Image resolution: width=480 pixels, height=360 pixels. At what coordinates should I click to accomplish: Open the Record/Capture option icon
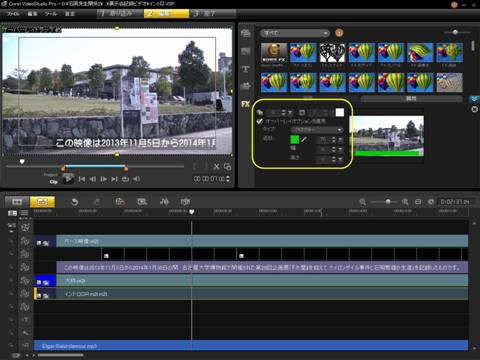[x=120, y=202]
